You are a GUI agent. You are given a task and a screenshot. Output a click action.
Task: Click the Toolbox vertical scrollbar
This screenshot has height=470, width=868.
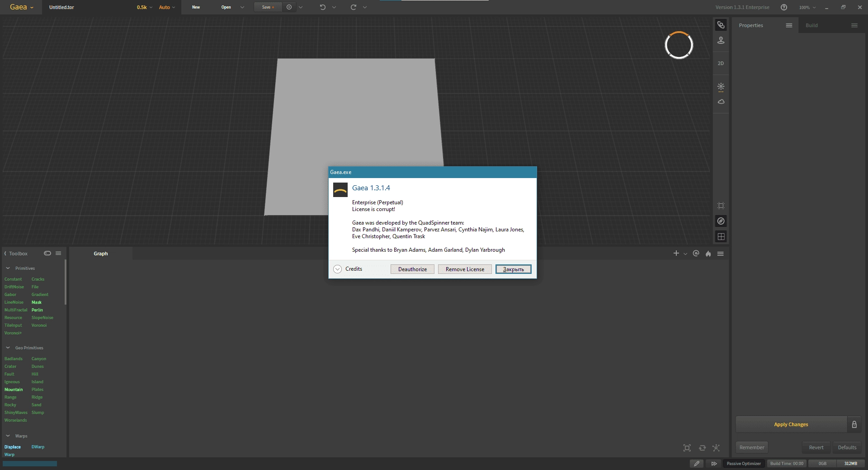click(x=66, y=282)
